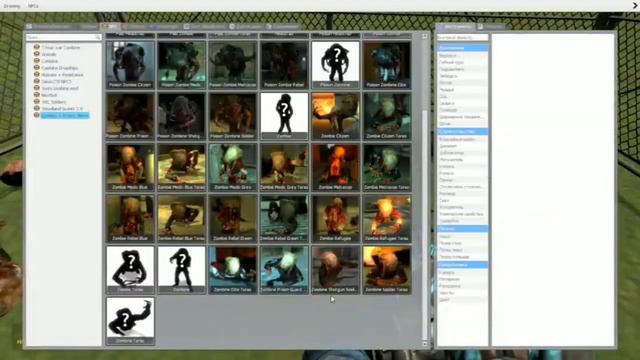Spawn the Poison Zombie Elite NPC
Image resolution: width=640 pixels, height=360 pixels.
click(x=387, y=65)
